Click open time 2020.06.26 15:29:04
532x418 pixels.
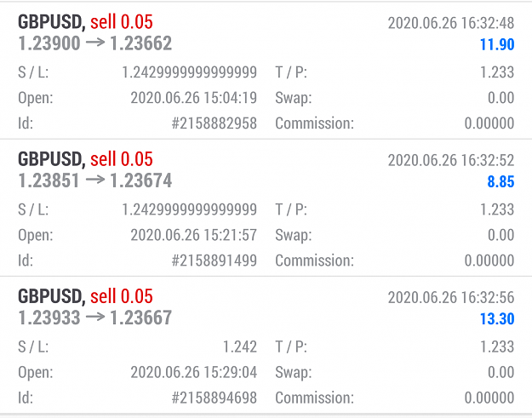(x=194, y=372)
